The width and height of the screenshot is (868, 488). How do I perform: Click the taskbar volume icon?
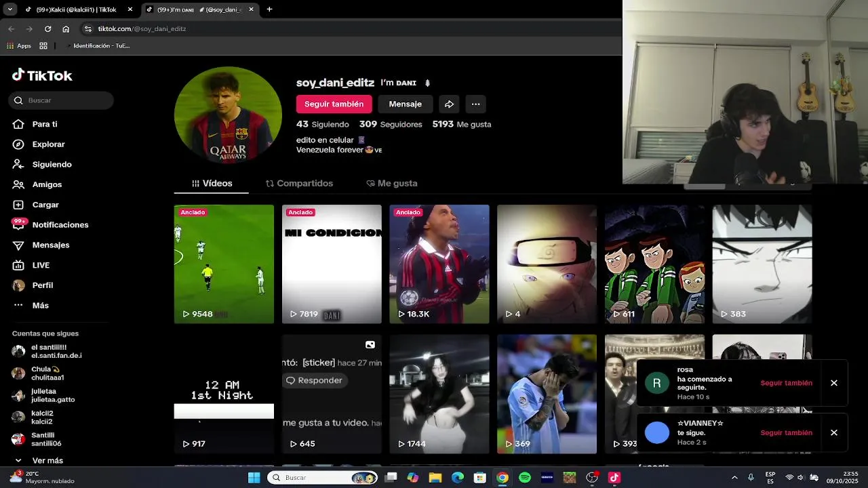coord(801,478)
